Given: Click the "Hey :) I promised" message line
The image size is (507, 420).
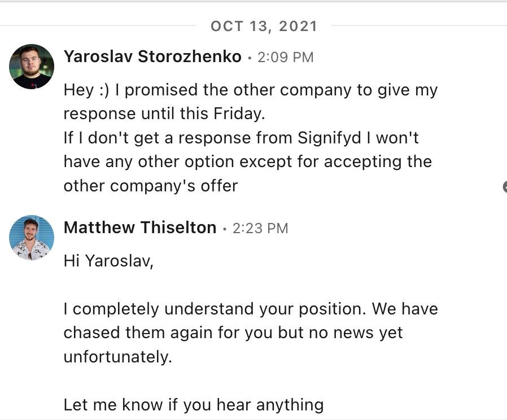Looking at the screenshot, I should point(250,90).
